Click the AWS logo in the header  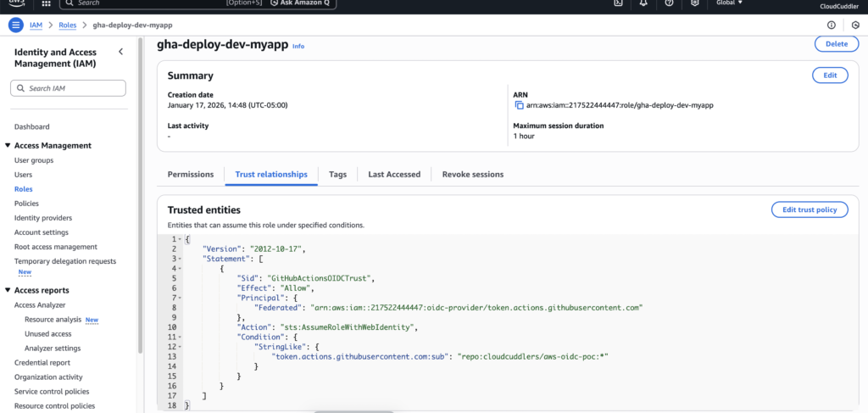click(x=17, y=3)
